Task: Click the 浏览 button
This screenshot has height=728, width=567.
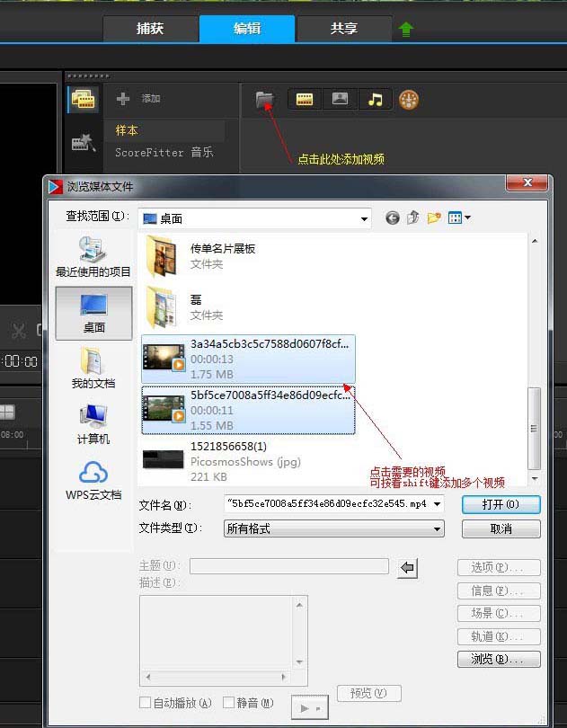Action: (x=499, y=659)
